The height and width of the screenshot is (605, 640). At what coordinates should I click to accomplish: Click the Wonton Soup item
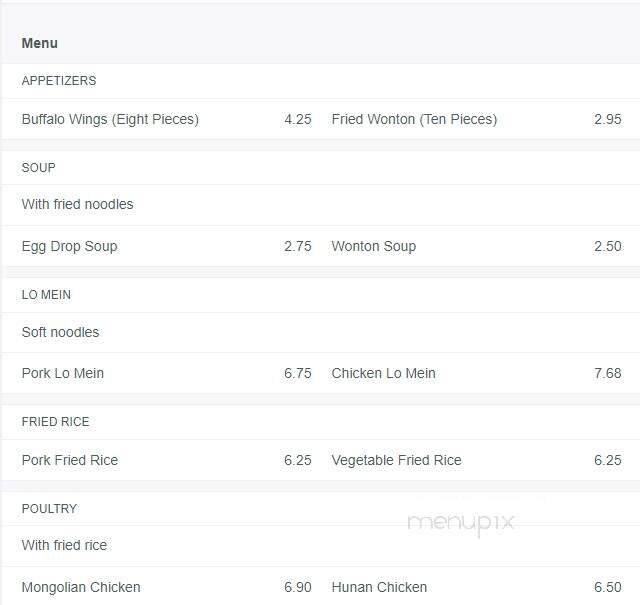coord(374,246)
